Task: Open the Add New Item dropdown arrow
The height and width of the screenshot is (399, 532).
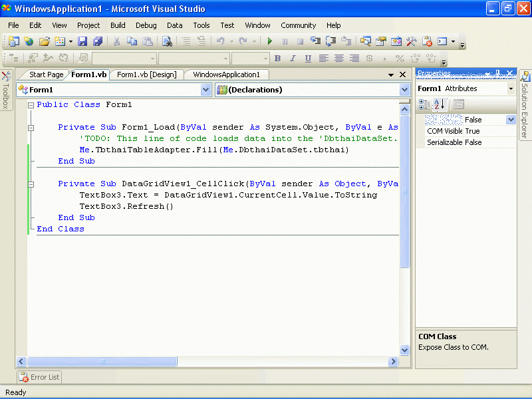Action: coord(70,42)
